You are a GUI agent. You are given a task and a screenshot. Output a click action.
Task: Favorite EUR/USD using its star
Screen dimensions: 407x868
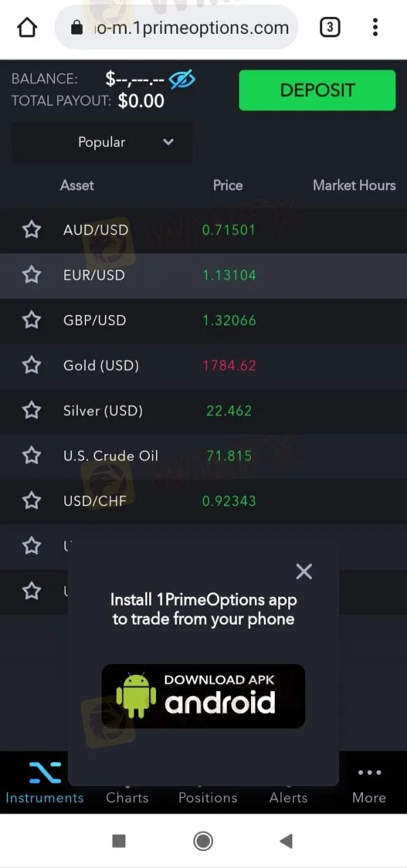pos(31,274)
